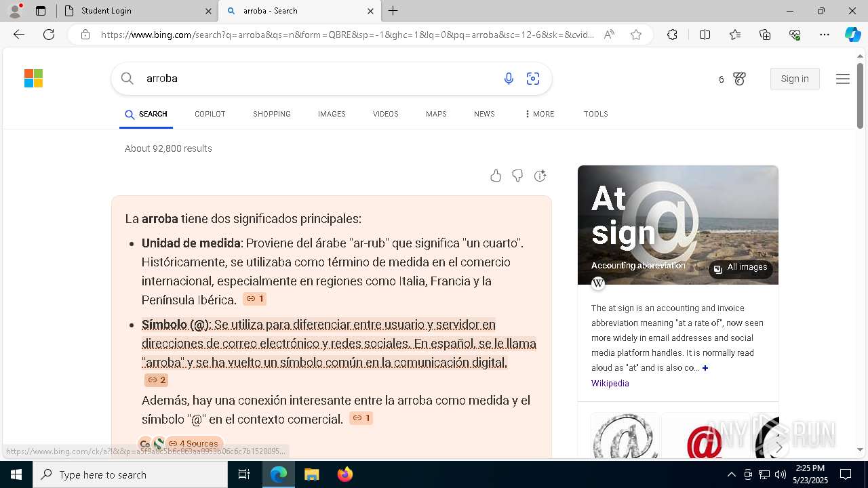The width and height of the screenshot is (868, 488).
Task: Open the COPILOT tab
Action: point(210,114)
